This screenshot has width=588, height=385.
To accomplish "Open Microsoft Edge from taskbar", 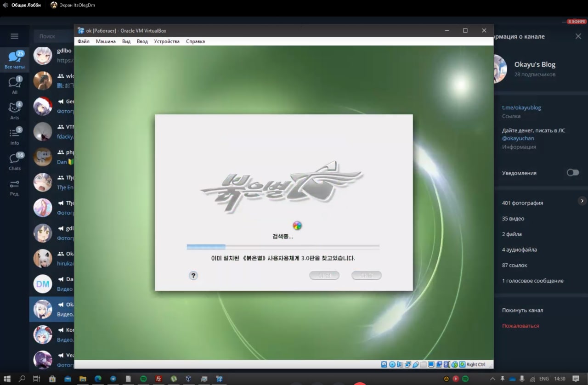I will point(98,379).
